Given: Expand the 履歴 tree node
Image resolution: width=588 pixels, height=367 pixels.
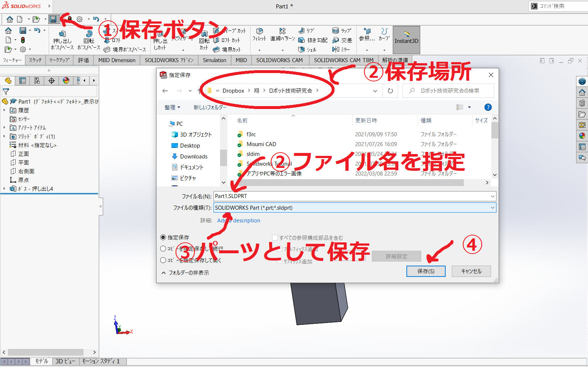Looking at the screenshot, I should pos(4,110).
